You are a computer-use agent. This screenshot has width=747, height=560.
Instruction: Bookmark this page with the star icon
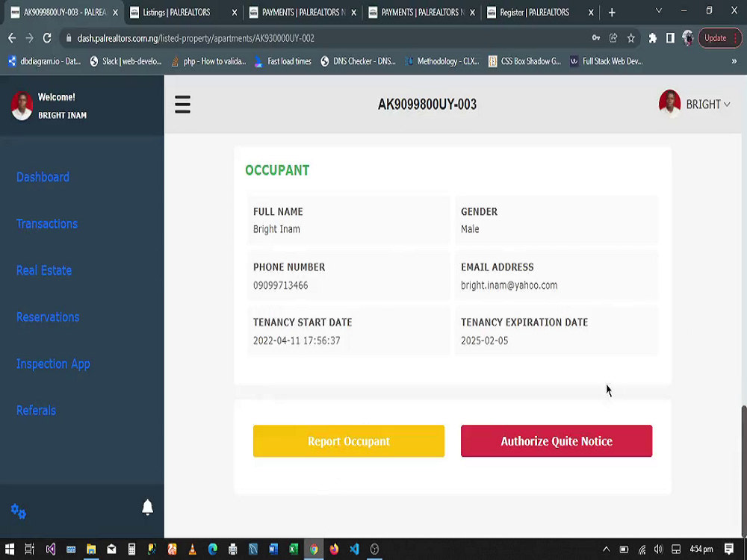pos(631,38)
